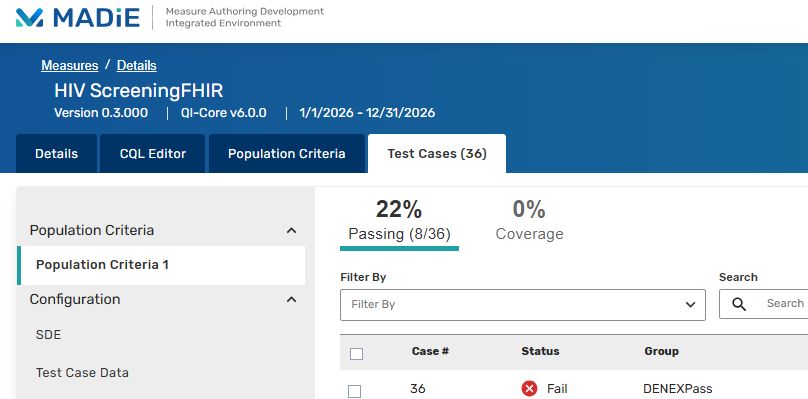This screenshot has height=399, width=808.
Task: Collapse the Configuration section chevron
Action: (x=291, y=300)
